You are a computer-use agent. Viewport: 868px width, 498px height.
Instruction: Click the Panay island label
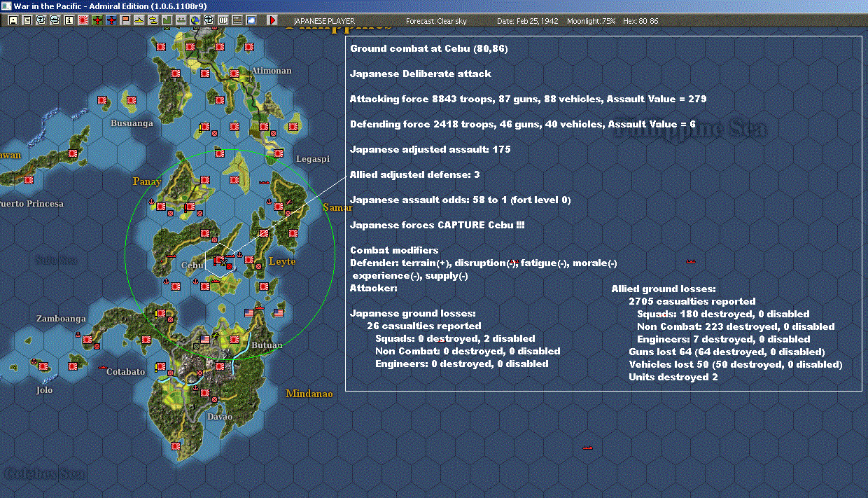[147, 181]
